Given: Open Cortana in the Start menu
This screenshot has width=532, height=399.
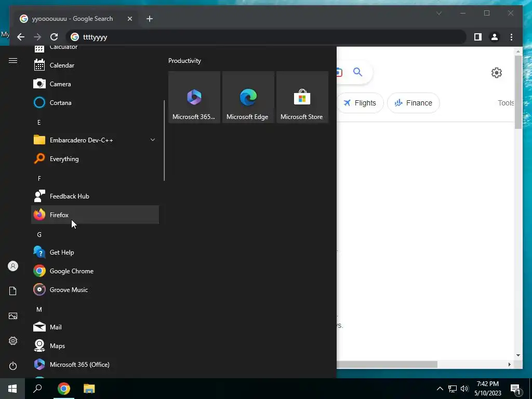Looking at the screenshot, I should 95,102.
